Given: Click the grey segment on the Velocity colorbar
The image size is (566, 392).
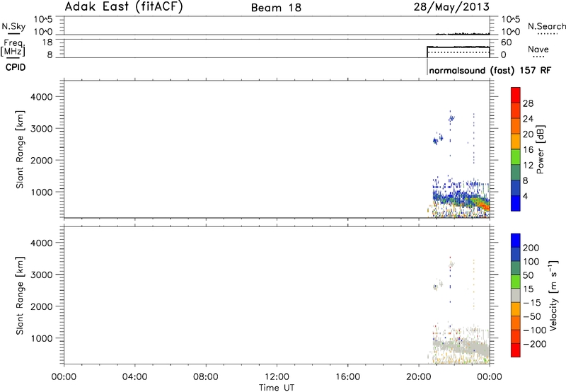Looking at the screenshot, I should 516,295.
